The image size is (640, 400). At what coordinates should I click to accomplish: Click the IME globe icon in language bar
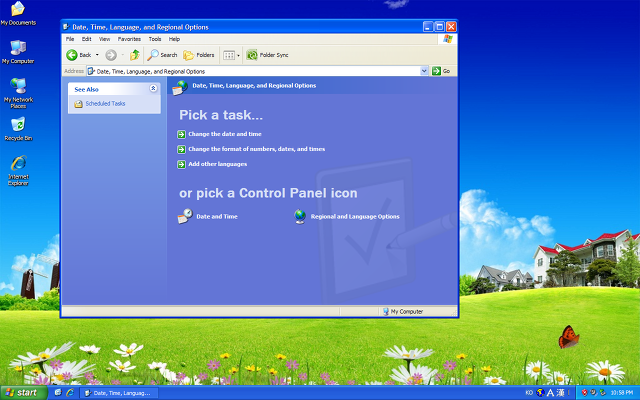540,393
